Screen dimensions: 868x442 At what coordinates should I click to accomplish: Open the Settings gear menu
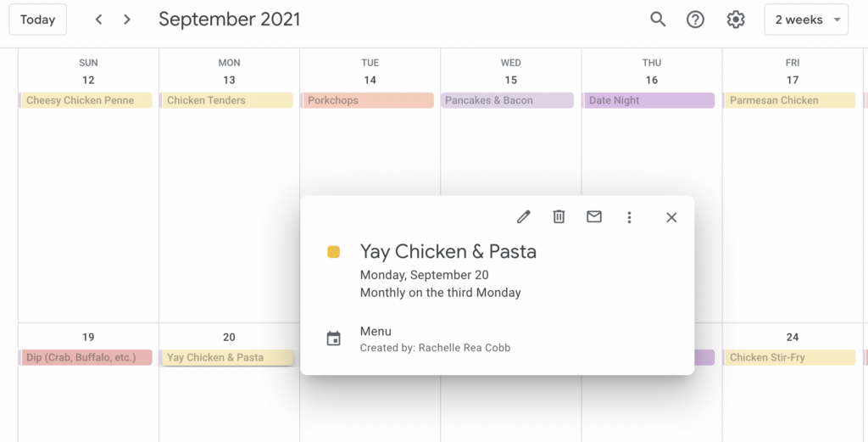(x=736, y=20)
